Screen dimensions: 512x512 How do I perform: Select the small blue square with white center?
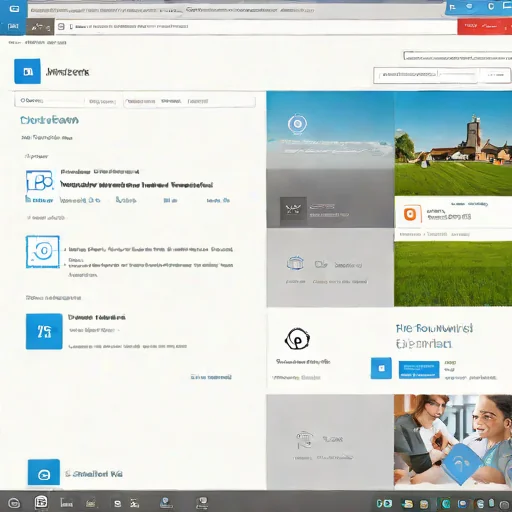[381, 368]
